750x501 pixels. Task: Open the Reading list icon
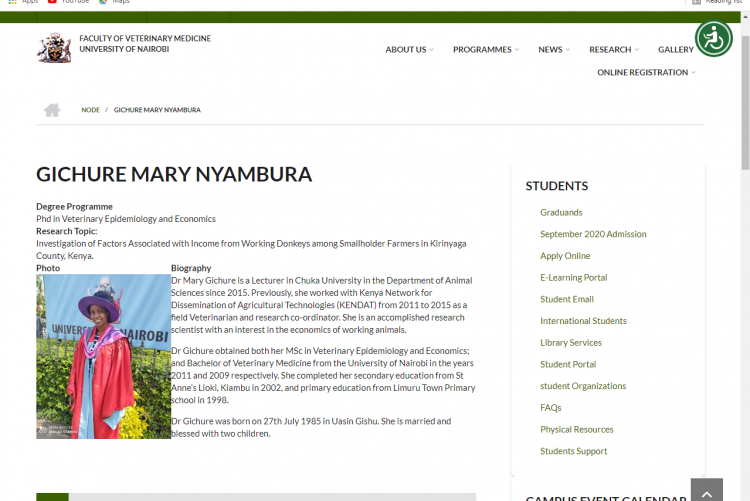coord(697,2)
